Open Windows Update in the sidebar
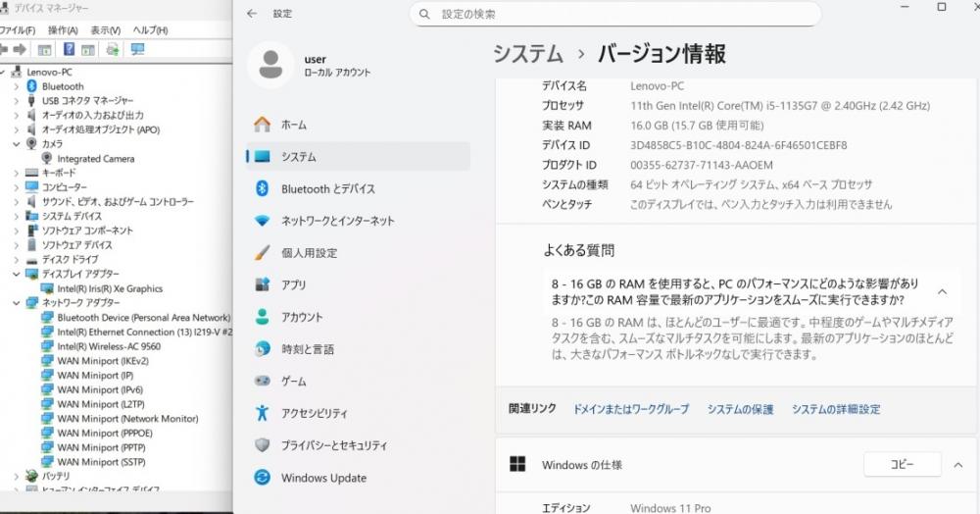 click(358, 478)
